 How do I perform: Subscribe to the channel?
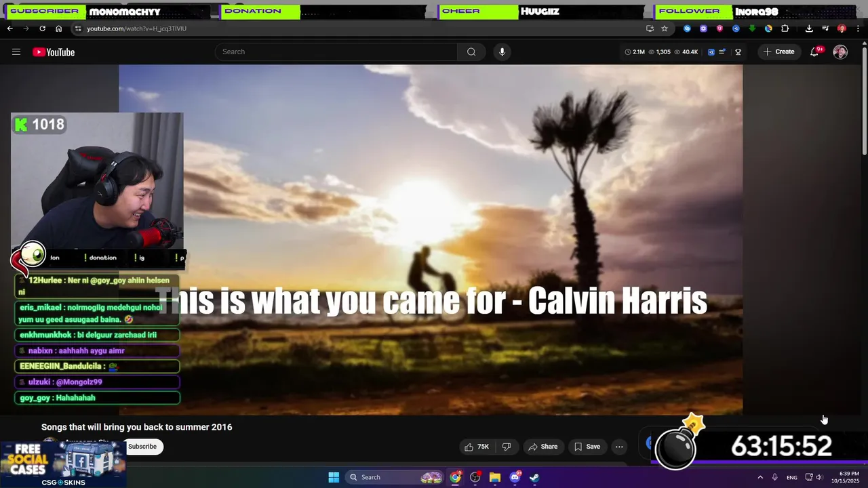click(x=142, y=447)
